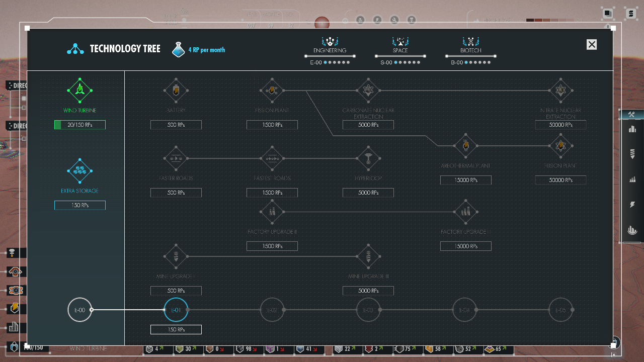Select the Factory Upgrade II icon
Image resolution: width=644 pixels, height=362 pixels.
(272, 212)
